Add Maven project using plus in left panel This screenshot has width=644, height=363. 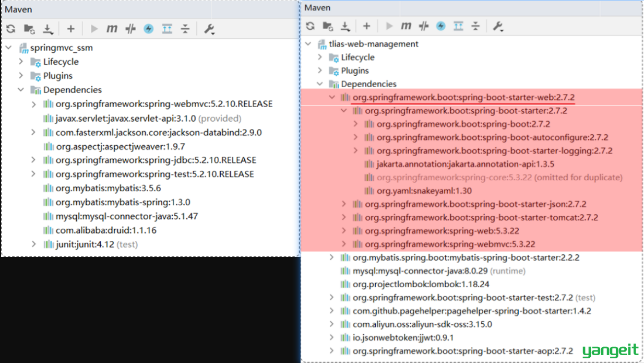pos(71,29)
